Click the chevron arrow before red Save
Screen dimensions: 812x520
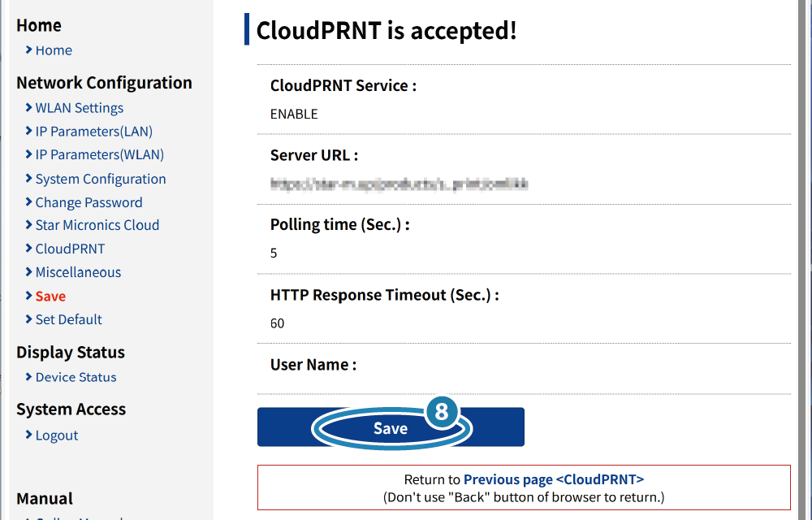pos(29,295)
